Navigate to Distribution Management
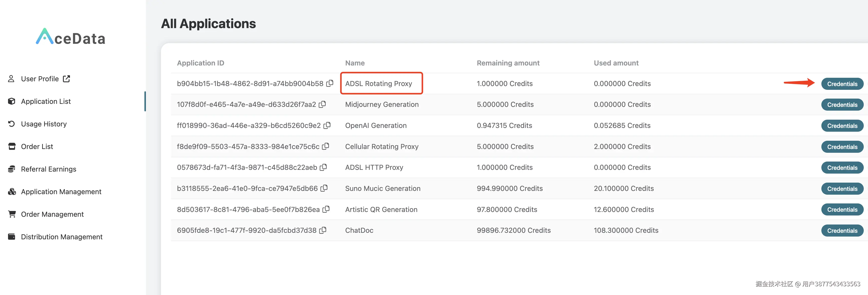The image size is (868, 295). (x=62, y=237)
